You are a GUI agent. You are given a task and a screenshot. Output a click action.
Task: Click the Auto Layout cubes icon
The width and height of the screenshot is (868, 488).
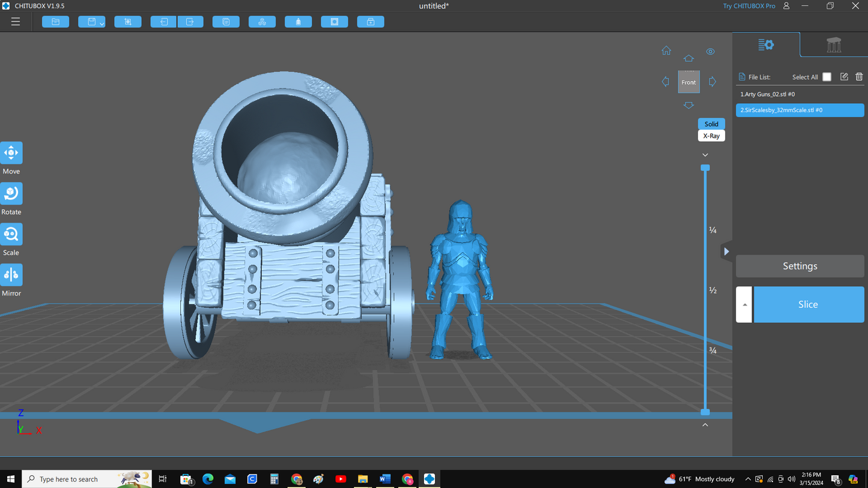(262, 22)
